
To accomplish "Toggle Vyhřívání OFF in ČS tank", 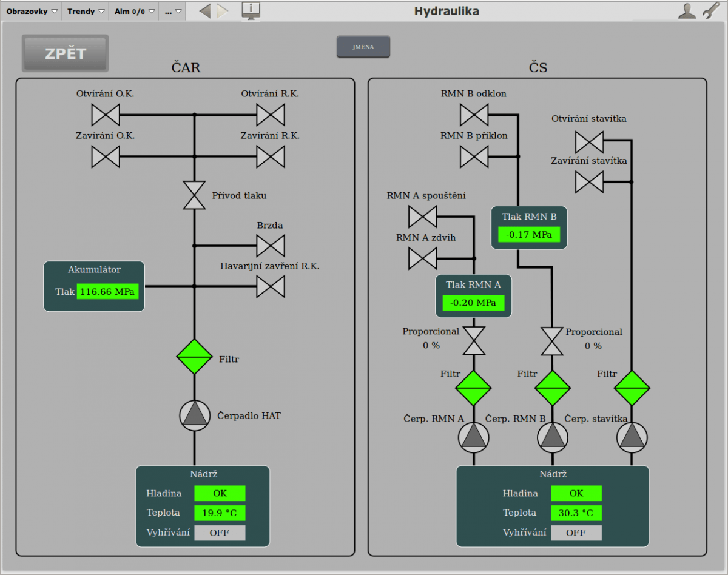I will (x=576, y=533).
